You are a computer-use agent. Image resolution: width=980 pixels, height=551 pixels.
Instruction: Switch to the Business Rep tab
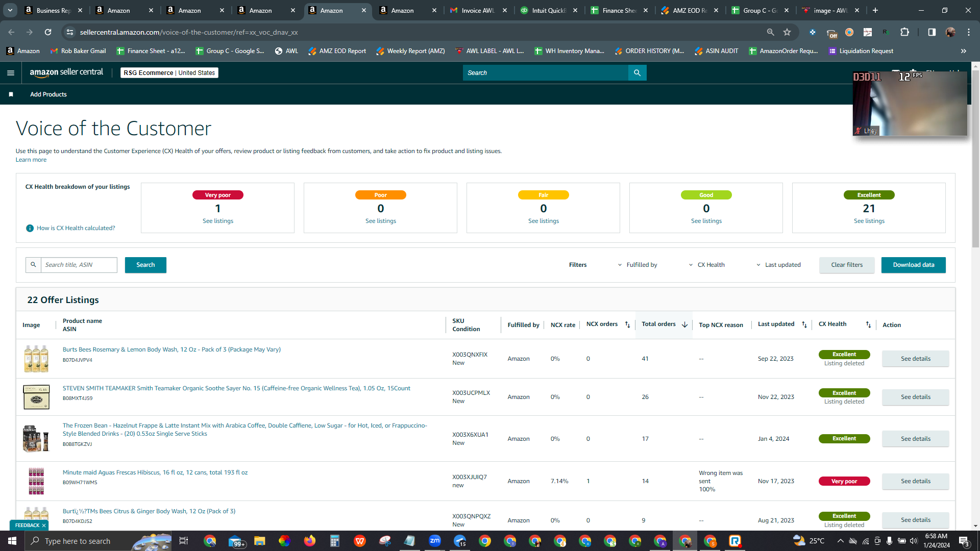click(x=54, y=10)
